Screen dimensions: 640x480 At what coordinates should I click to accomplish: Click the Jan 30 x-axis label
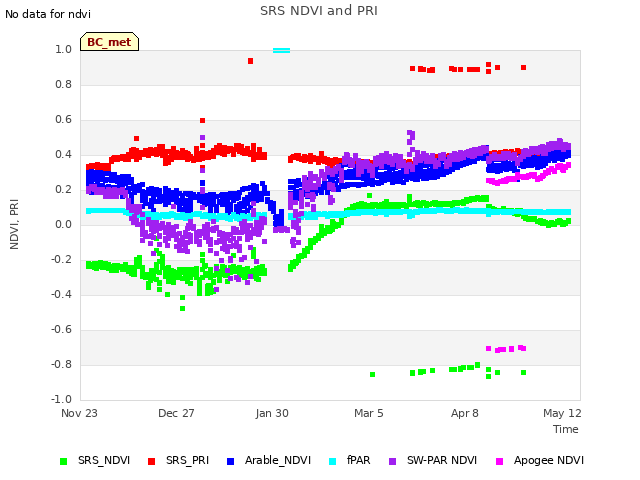pos(272,413)
